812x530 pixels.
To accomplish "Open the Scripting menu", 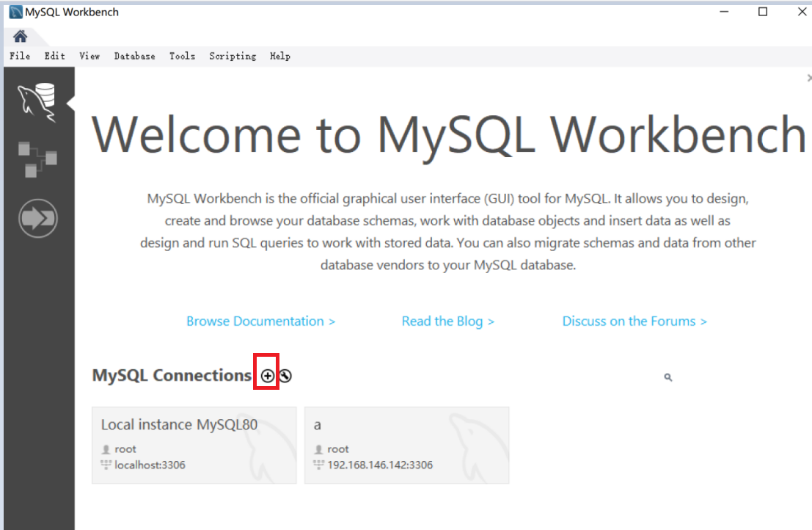I will [233, 56].
